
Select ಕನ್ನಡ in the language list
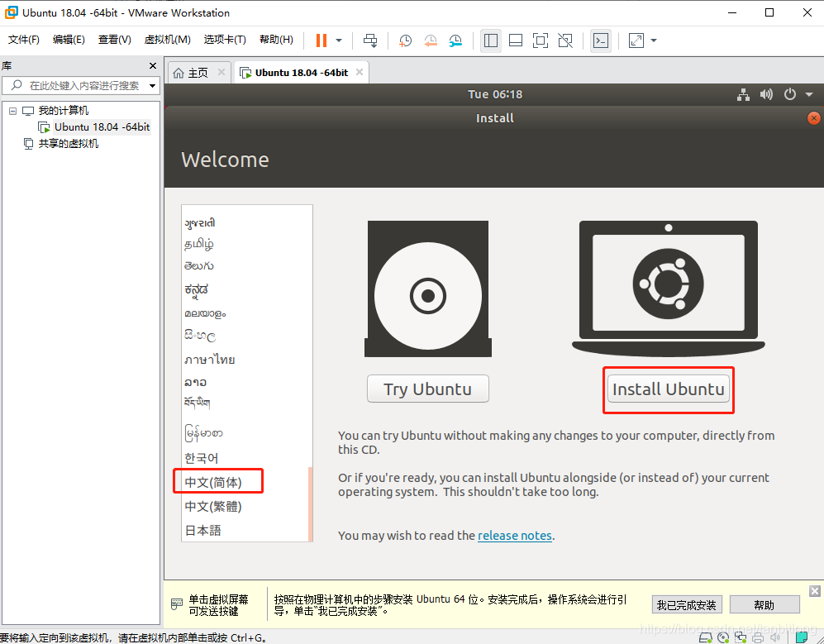[x=197, y=289]
